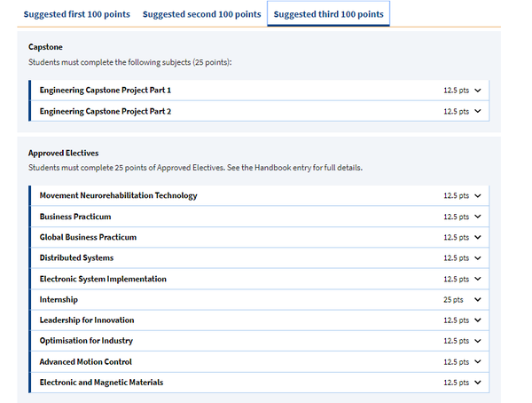The width and height of the screenshot is (532, 403).
Task: Click chevron for Optimisation for Industry
Action: [x=478, y=341]
